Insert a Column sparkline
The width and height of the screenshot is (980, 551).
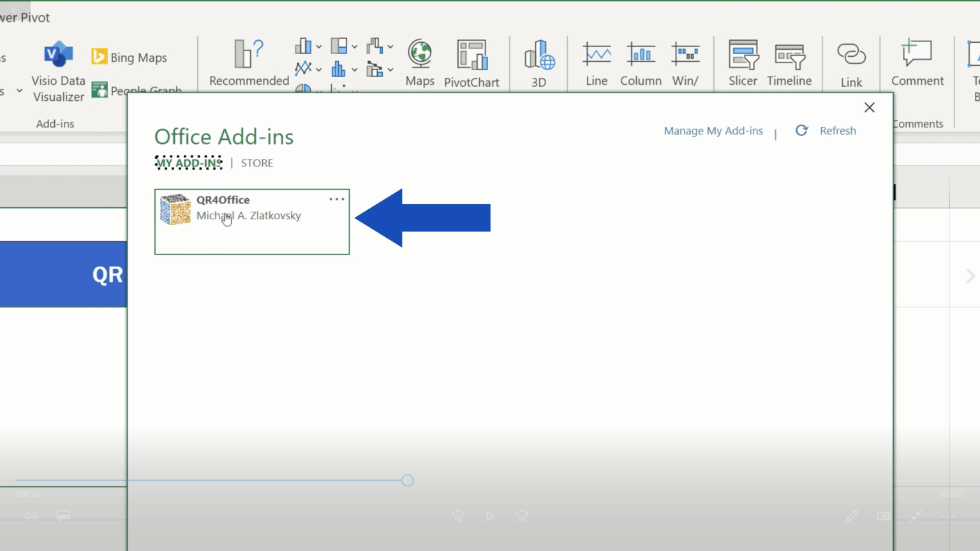point(641,62)
